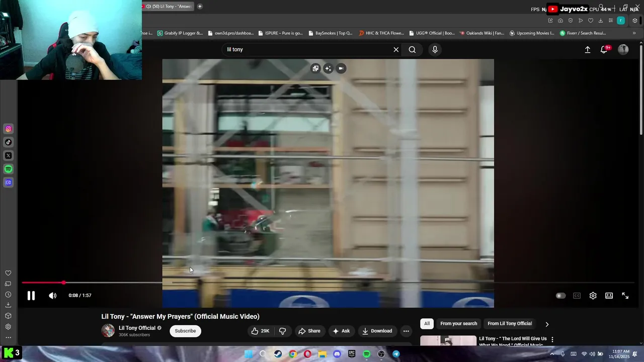Image resolution: width=644 pixels, height=362 pixels.
Task: Open a new browser tab
Action: [x=200, y=7]
